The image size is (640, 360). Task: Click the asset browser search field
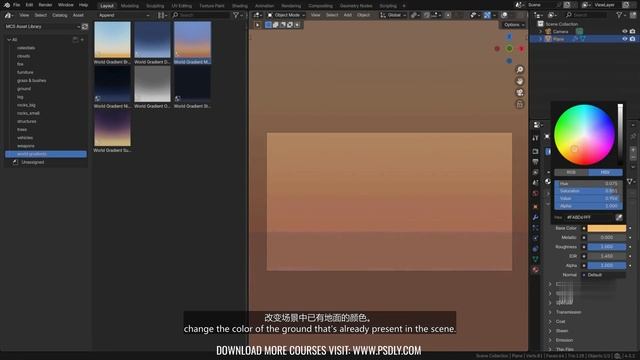point(200,15)
